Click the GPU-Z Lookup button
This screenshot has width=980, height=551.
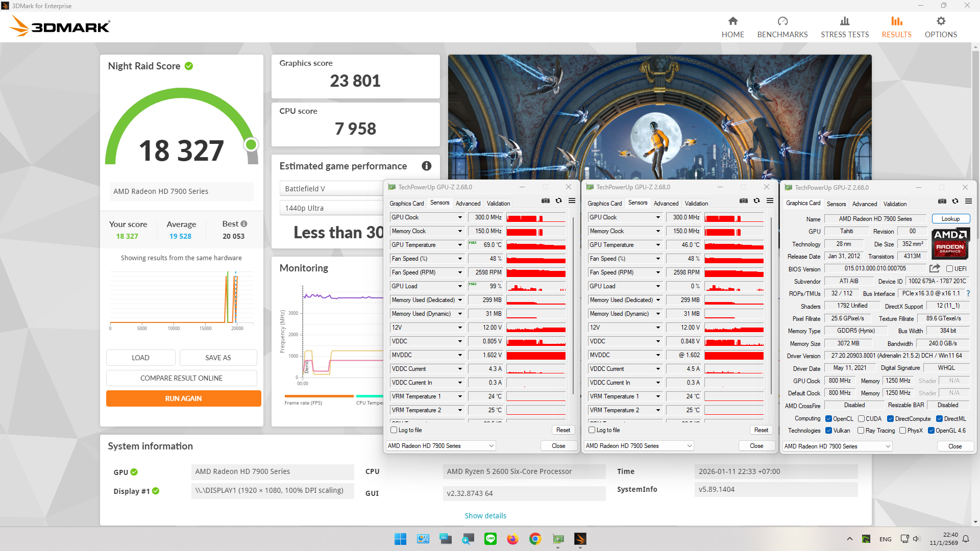pos(950,219)
